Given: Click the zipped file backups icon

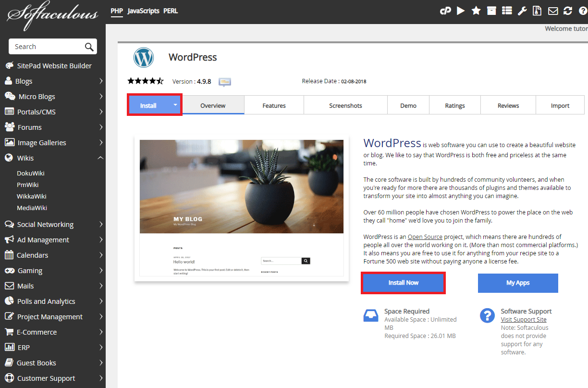Looking at the screenshot, I should tap(537, 11).
